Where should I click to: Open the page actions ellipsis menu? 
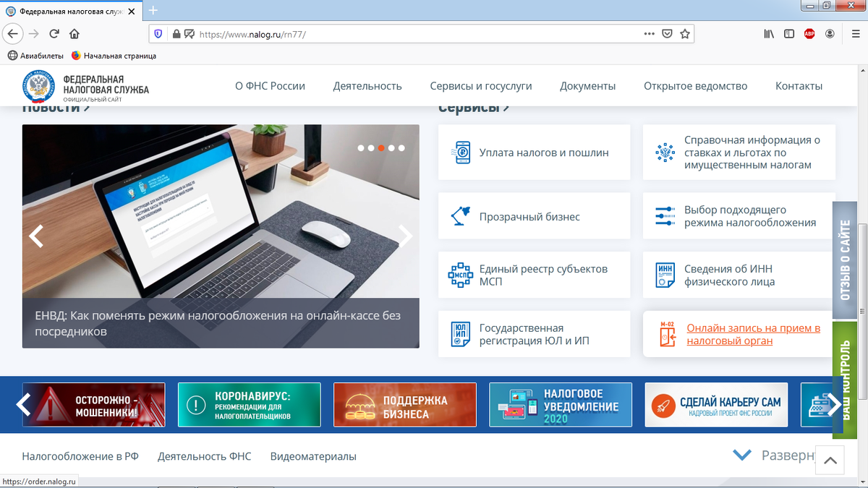point(651,33)
